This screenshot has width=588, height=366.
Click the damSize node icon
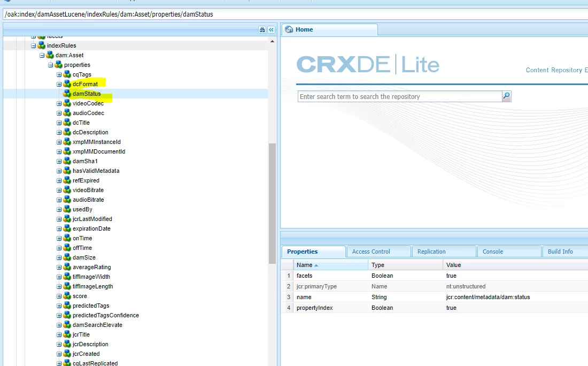[67, 257]
